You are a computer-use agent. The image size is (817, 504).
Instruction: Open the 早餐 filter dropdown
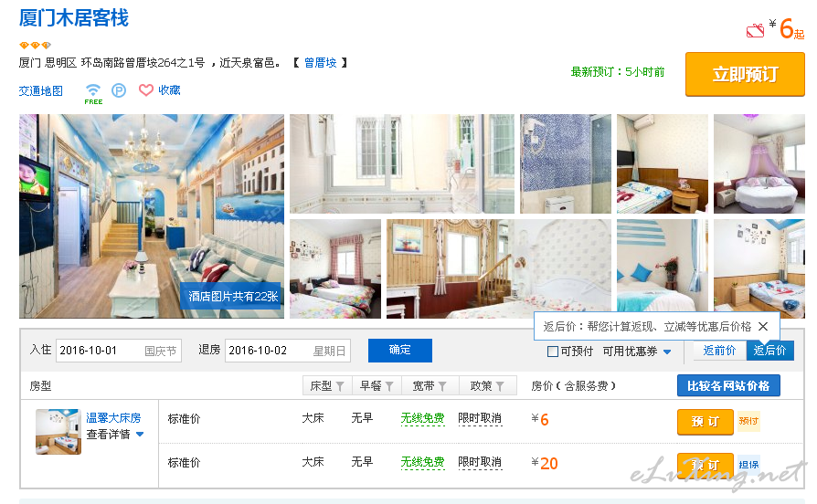377,386
